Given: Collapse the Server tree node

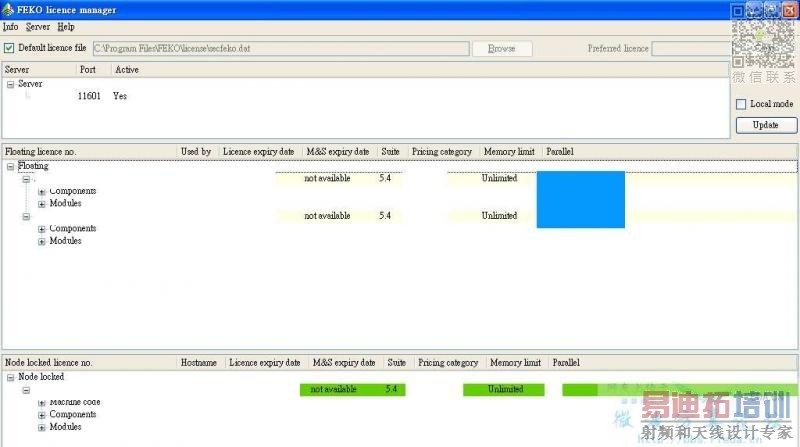Looking at the screenshot, I should [10, 85].
